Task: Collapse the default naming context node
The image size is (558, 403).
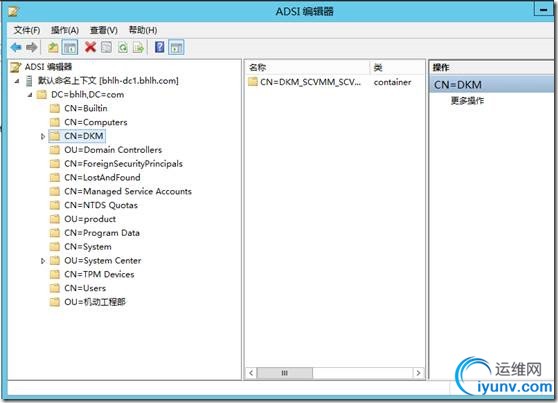Action: (17, 81)
